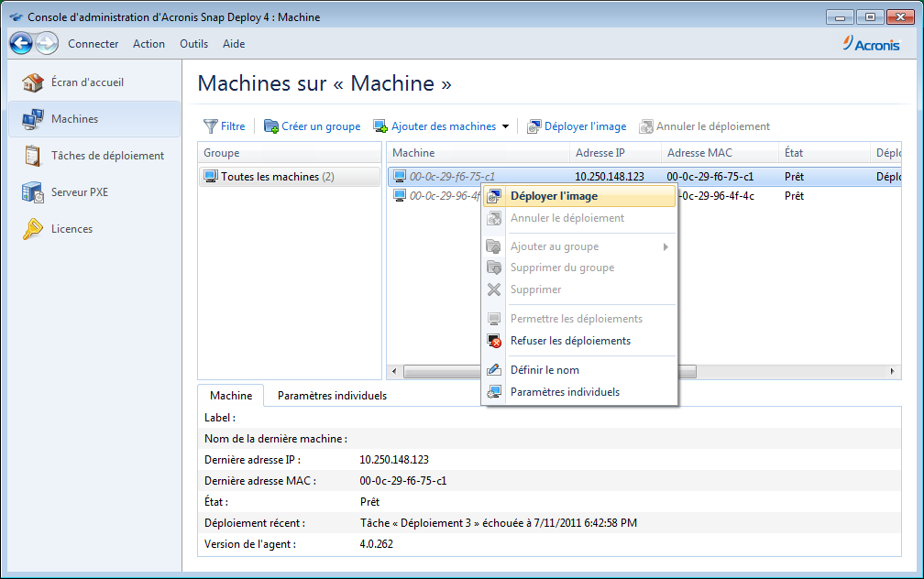This screenshot has width=924, height=579.
Task: Choose Paramètres individuels in the context menu
Action: pos(564,392)
